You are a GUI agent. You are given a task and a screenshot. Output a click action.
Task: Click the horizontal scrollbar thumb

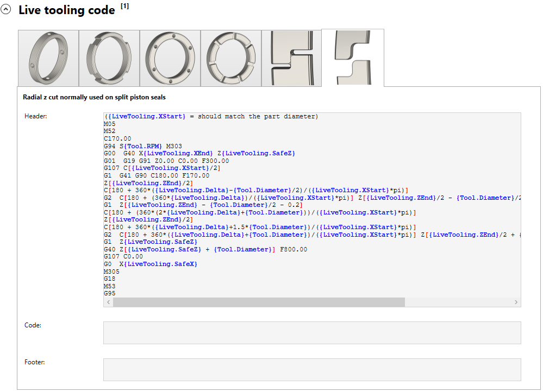(259, 302)
